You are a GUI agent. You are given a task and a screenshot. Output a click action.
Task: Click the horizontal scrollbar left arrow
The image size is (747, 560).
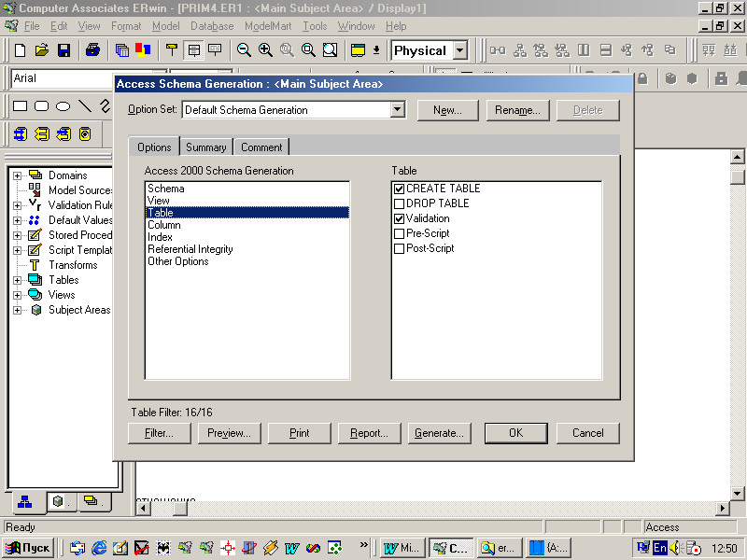click(x=144, y=508)
